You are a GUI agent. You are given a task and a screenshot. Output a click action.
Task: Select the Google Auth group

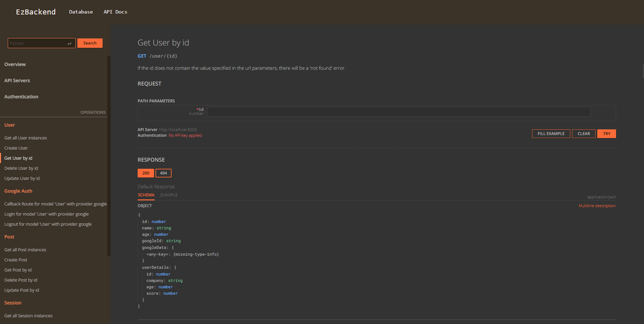click(x=19, y=191)
